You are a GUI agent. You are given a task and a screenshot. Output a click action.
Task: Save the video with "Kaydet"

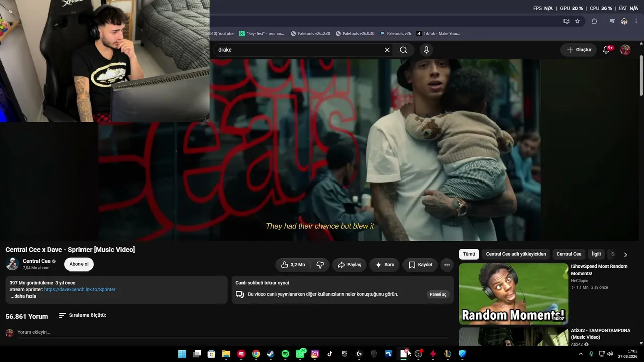[x=420, y=265]
